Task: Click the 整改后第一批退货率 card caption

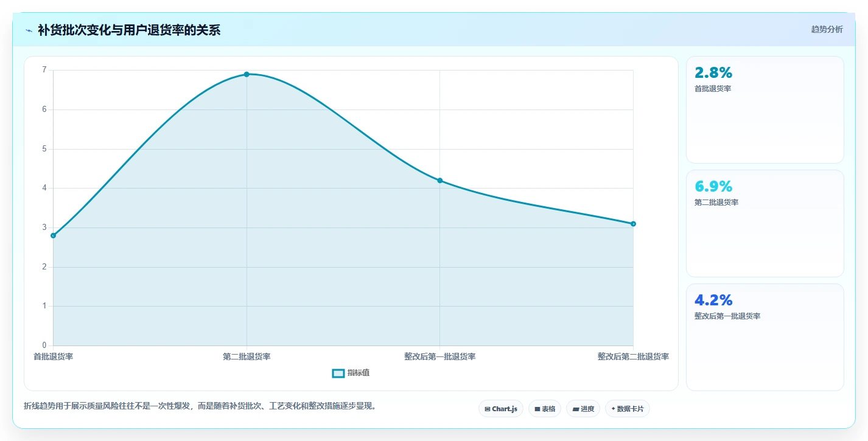Action: pyautogui.click(x=727, y=316)
